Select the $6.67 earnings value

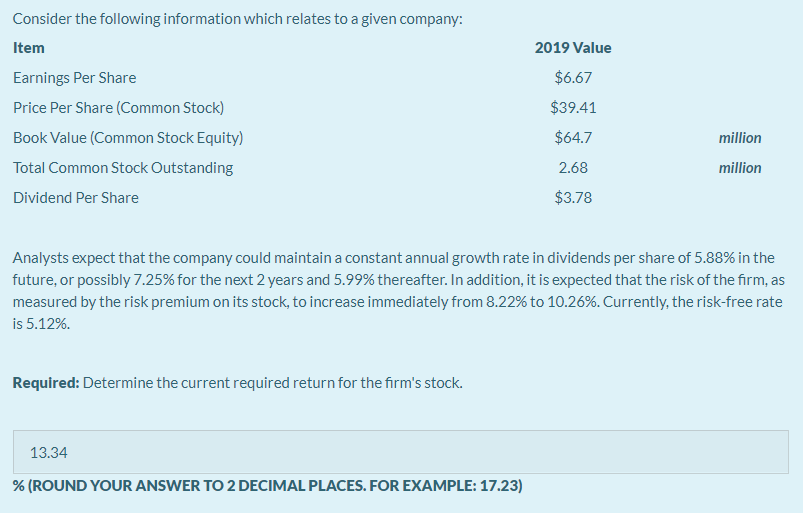tap(573, 78)
